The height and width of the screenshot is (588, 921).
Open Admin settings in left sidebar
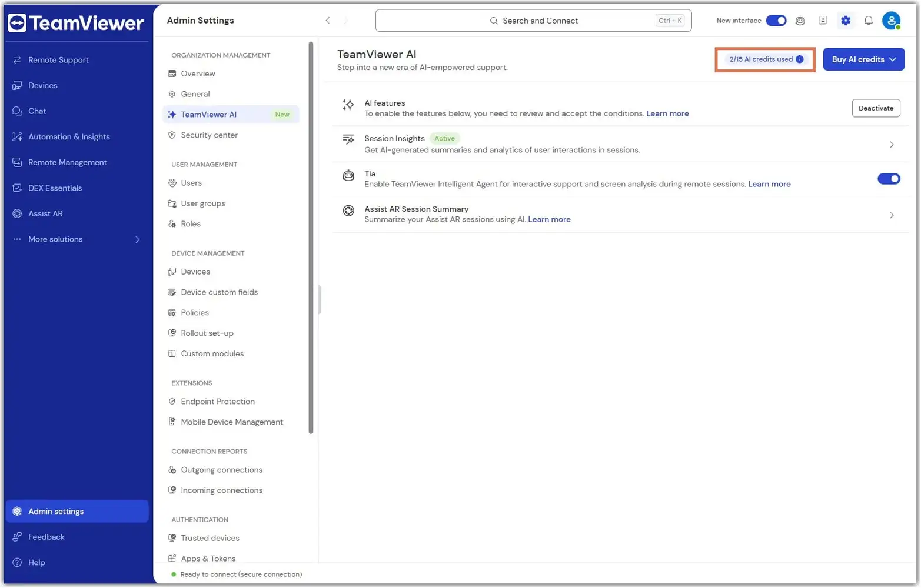(77, 512)
